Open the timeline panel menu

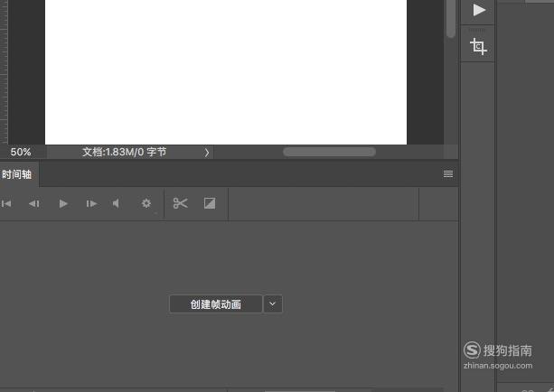pyautogui.click(x=448, y=173)
